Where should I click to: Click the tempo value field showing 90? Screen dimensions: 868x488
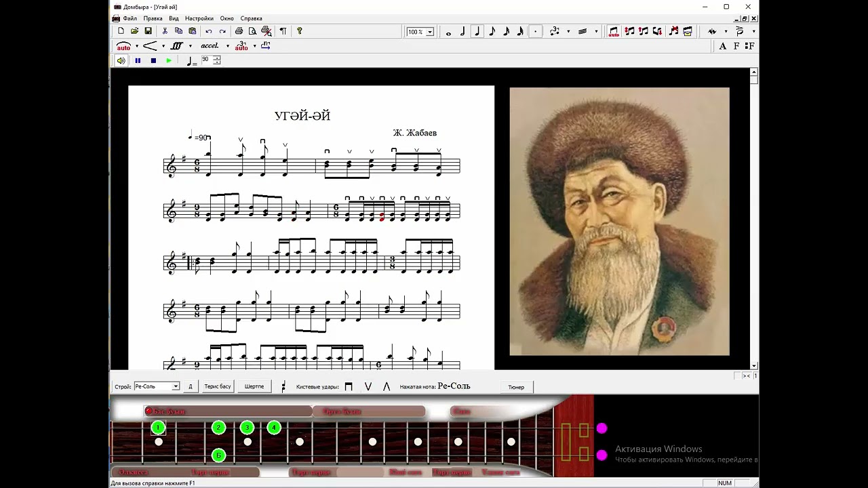tap(206, 60)
